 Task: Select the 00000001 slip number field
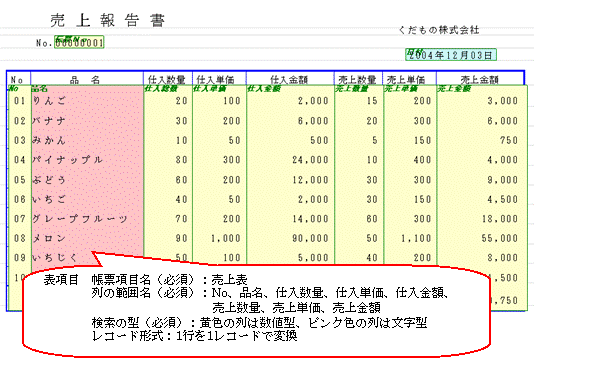[79, 42]
